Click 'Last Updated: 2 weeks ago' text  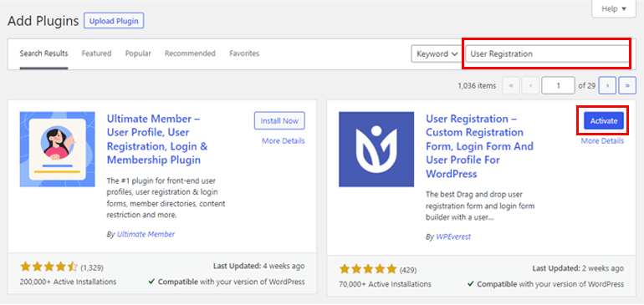[x=578, y=268]
